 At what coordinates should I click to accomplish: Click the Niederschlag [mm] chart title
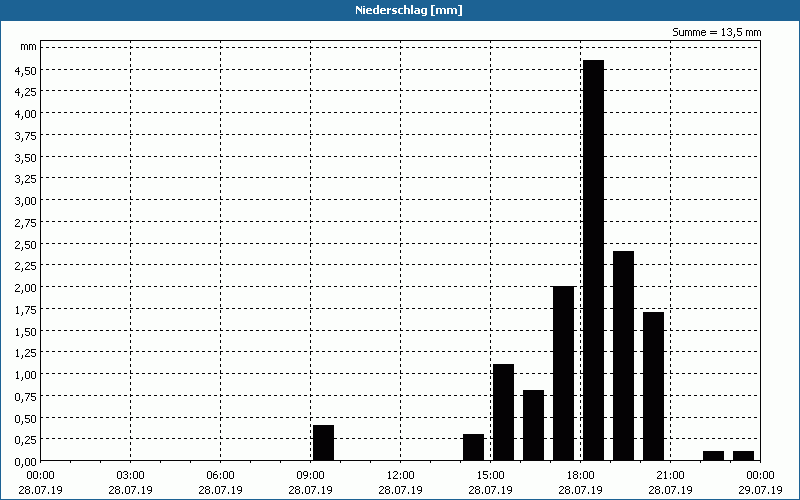point(409,10)
